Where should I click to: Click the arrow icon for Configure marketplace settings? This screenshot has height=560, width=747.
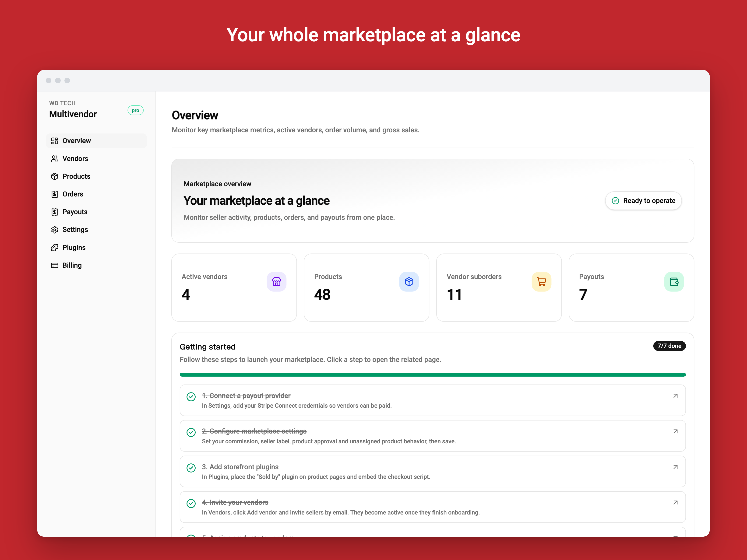point(675,431)
